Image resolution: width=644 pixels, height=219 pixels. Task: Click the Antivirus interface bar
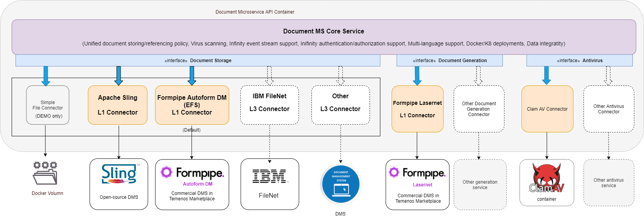pyautogui.click(x=579, y=61)
